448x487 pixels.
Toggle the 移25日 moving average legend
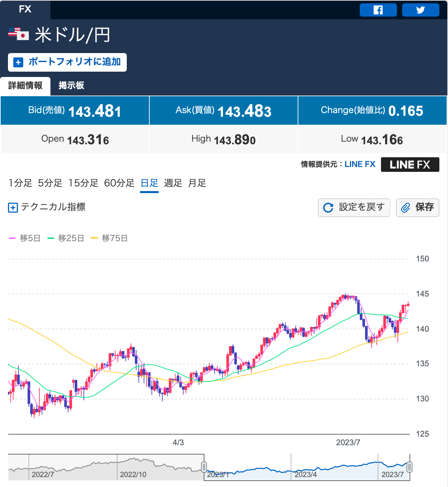click(x=66, y=238)
